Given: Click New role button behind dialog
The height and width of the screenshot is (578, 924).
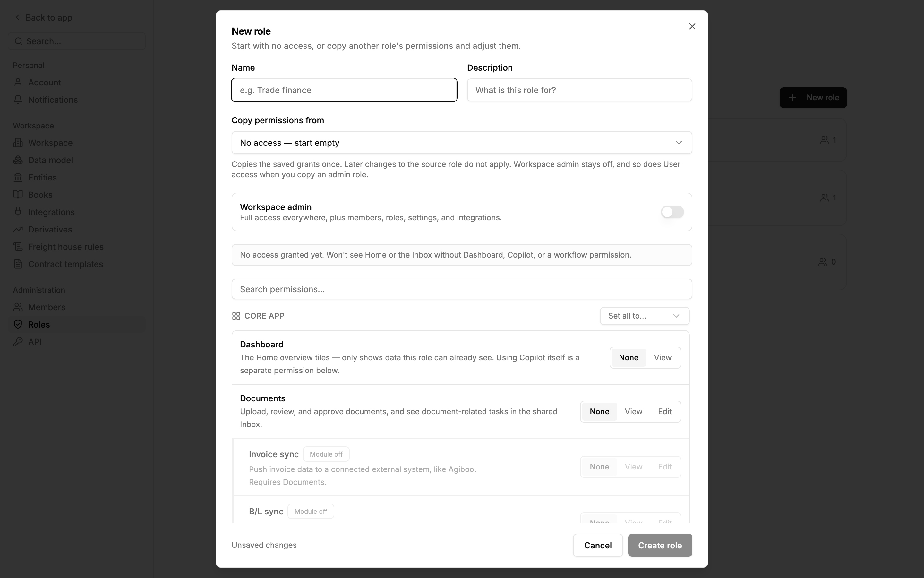Looking at the screenshot, I should (x=813, y=98).
